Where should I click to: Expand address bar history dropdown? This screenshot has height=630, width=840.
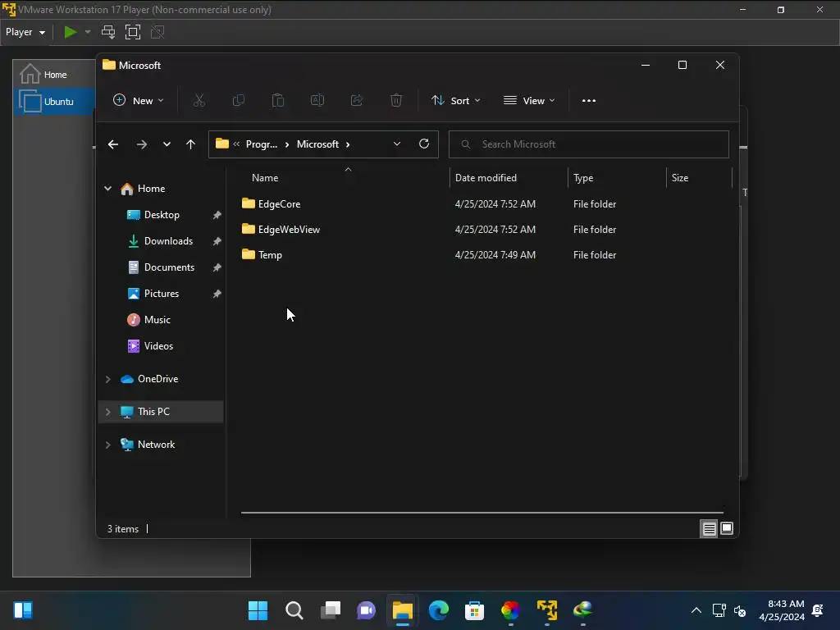[397, 144]
